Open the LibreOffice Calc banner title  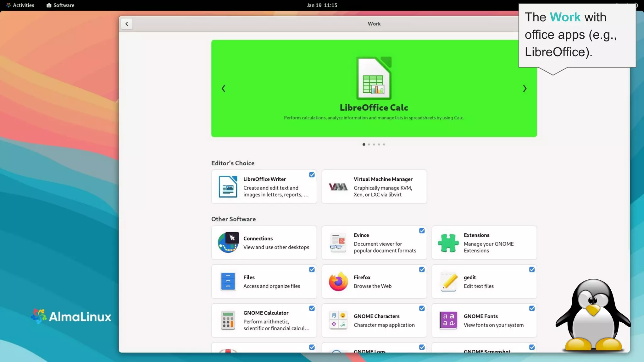coord(374,107)
